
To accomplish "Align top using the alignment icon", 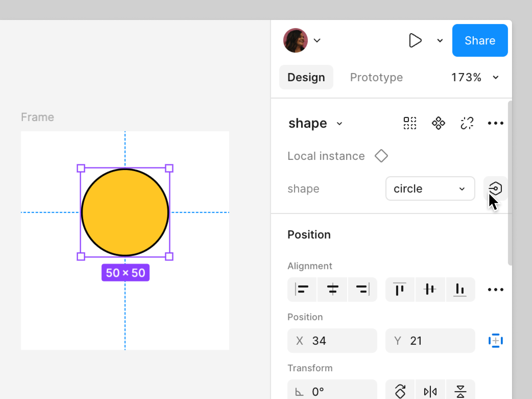I will 400,290.
